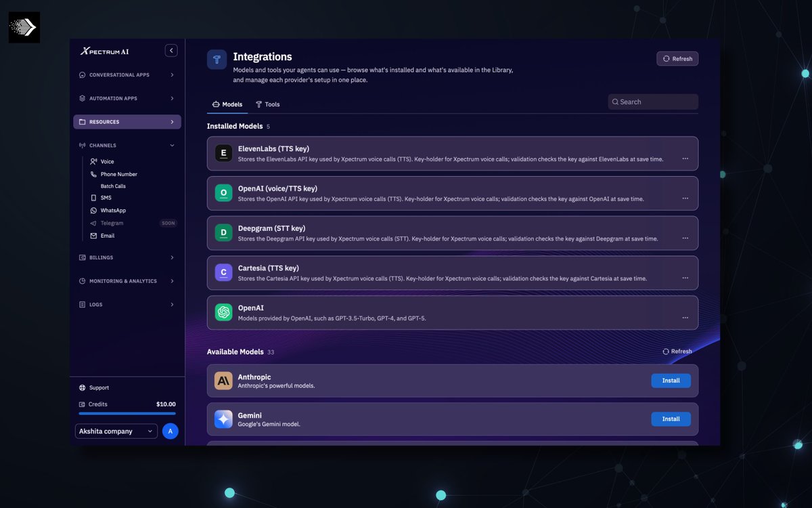Click the SMS device icon

coord(93,198)
